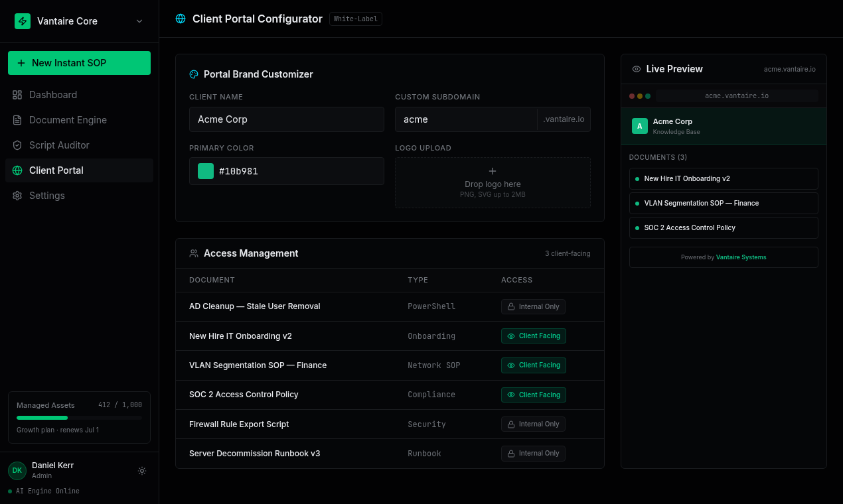Click the '.vantaire.io' subdomain suffix
Image resolution: width=843 pixels, height=504 pixels.
point(564,119)
